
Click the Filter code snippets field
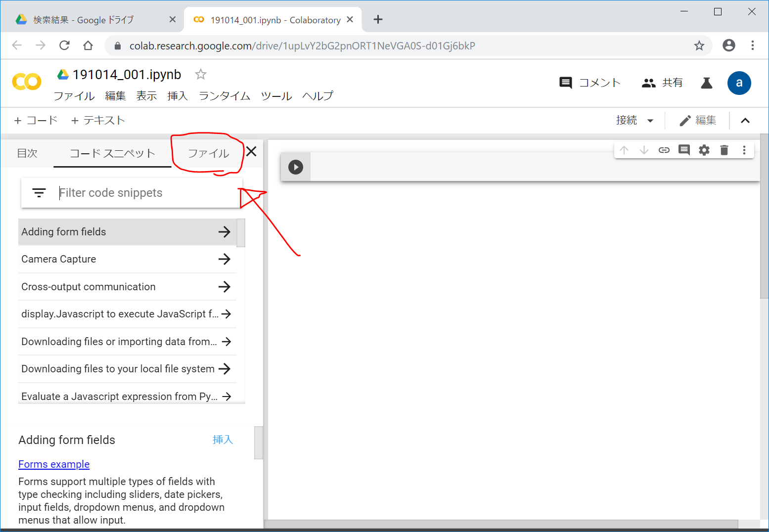pos(143,193)
